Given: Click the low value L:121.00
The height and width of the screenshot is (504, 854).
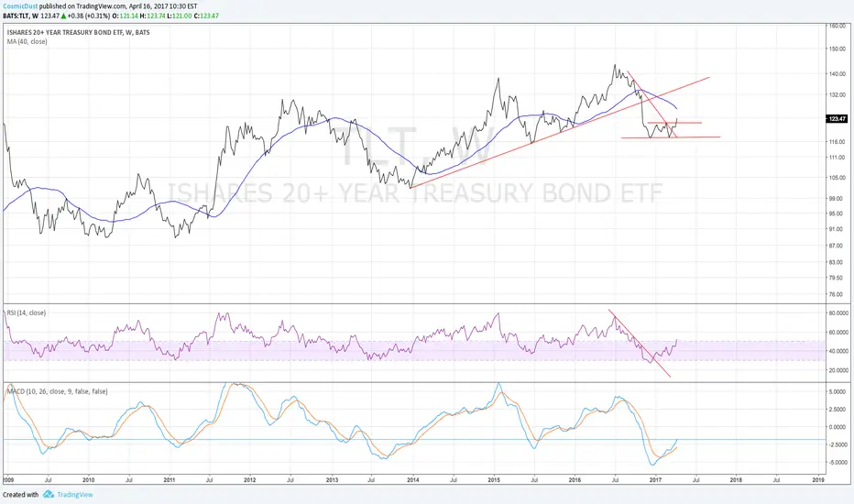Looking at the screenshot, I should click(x=180, y=16).
